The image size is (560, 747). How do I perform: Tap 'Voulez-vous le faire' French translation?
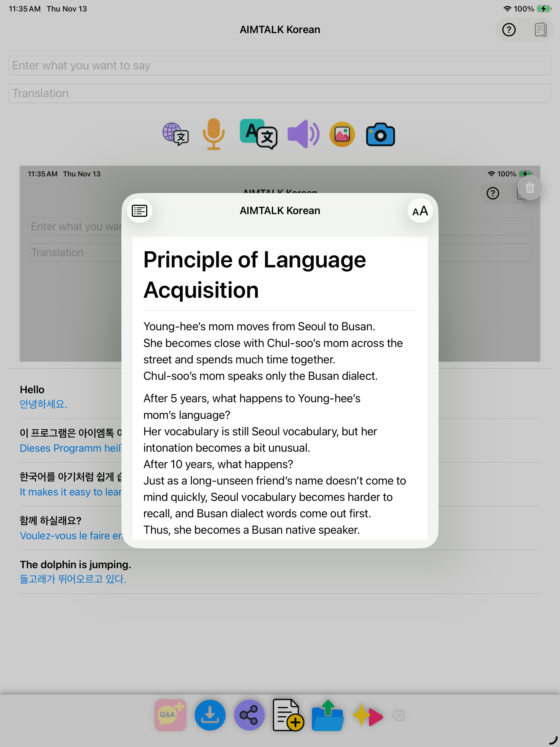71,536
